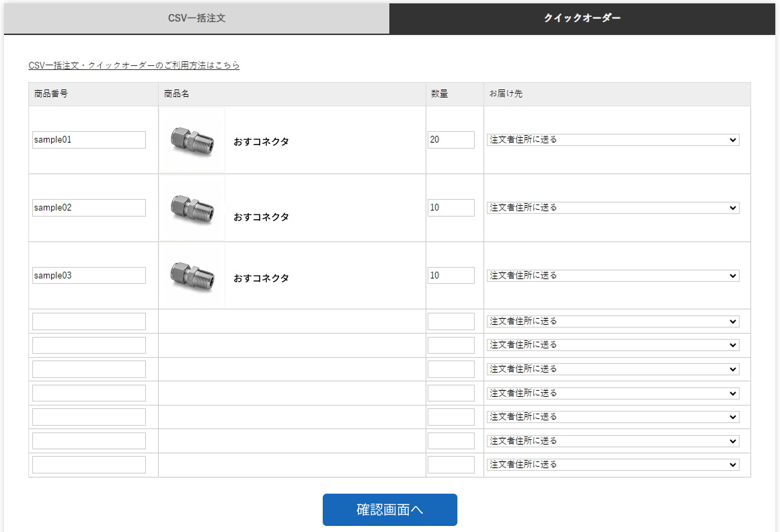780x532 pixels.
Task: Expand the お届け先 dropdown in the last row
Action: [613, 465]
